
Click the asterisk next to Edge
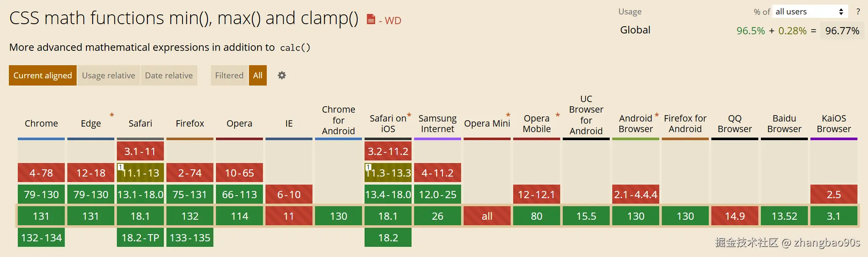[112, 115]
